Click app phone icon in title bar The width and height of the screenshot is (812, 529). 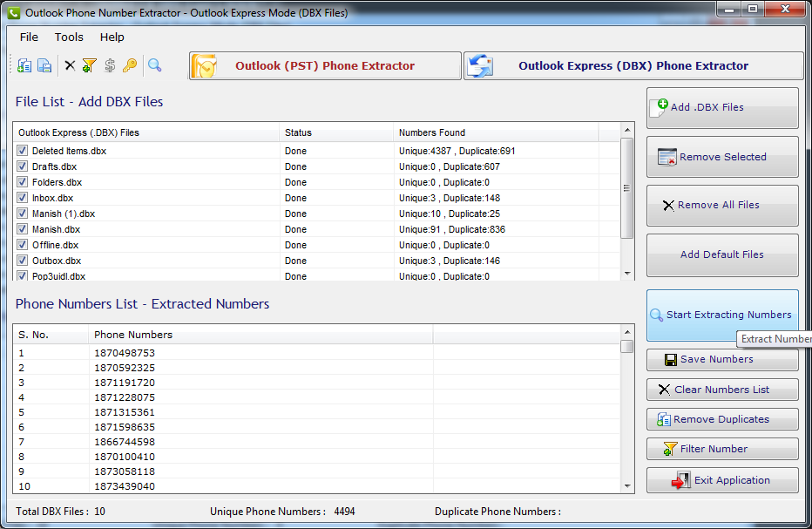14,13
